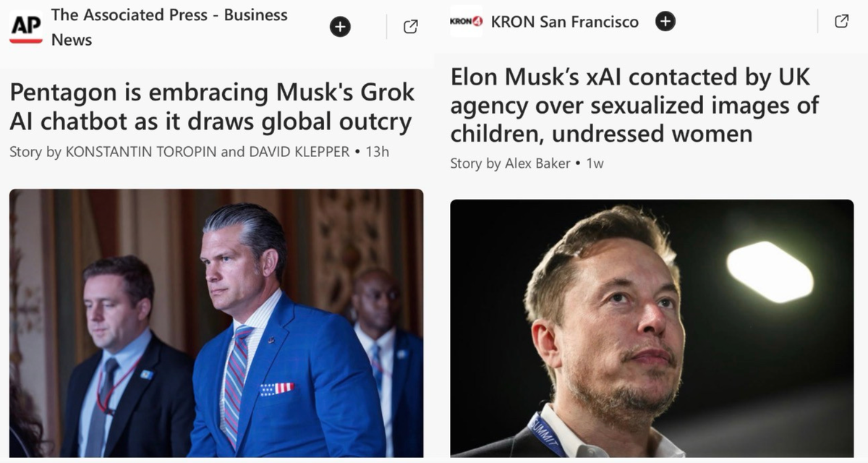Click the AP logo icon
This screenshot has width=868, height=463.
(26, 27)
